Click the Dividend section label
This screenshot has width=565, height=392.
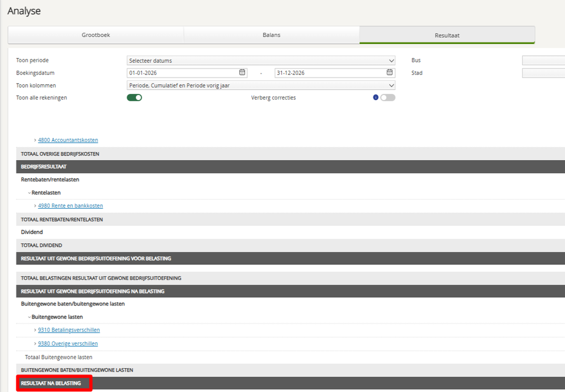tap(32, 232)
